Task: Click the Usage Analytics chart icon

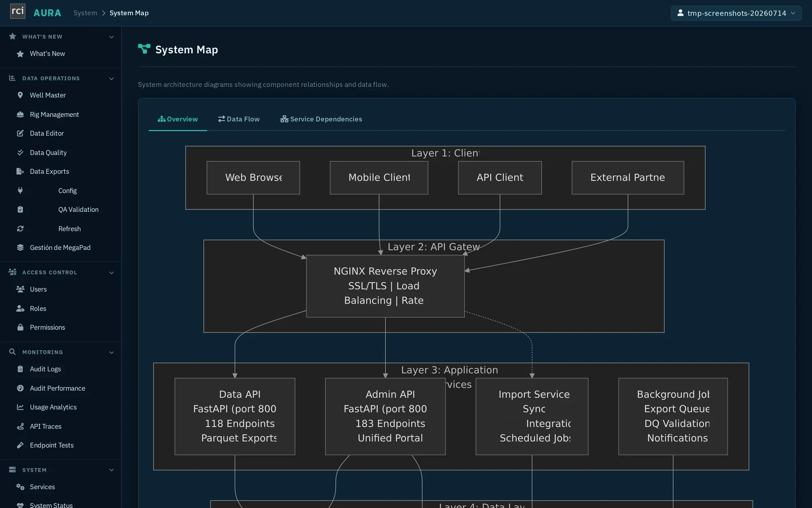Action: coord(20,407)
